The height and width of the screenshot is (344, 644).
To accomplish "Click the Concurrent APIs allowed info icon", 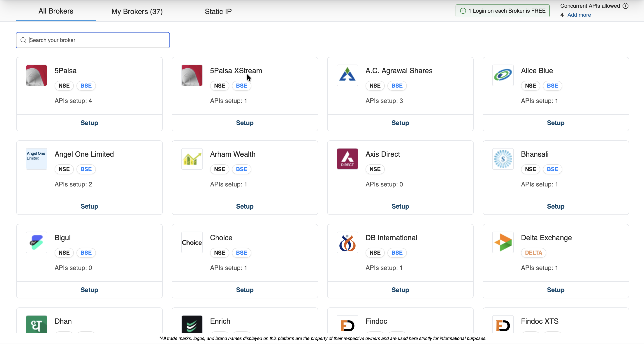I will click(625, 6).
